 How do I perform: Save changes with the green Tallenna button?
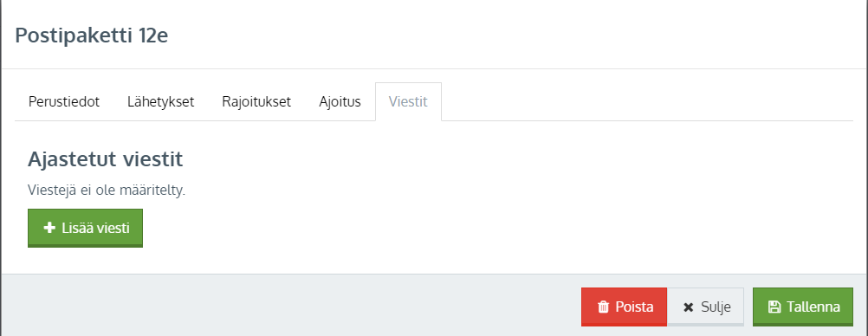click(x=803, y=307)
